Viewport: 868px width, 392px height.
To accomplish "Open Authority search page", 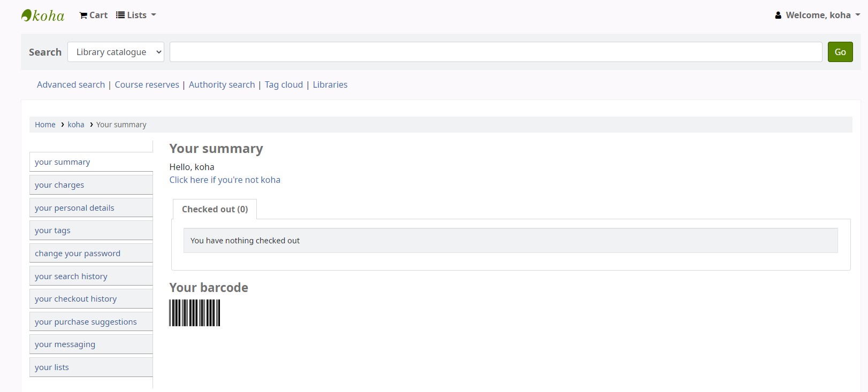I will click(x=222, y=84).
